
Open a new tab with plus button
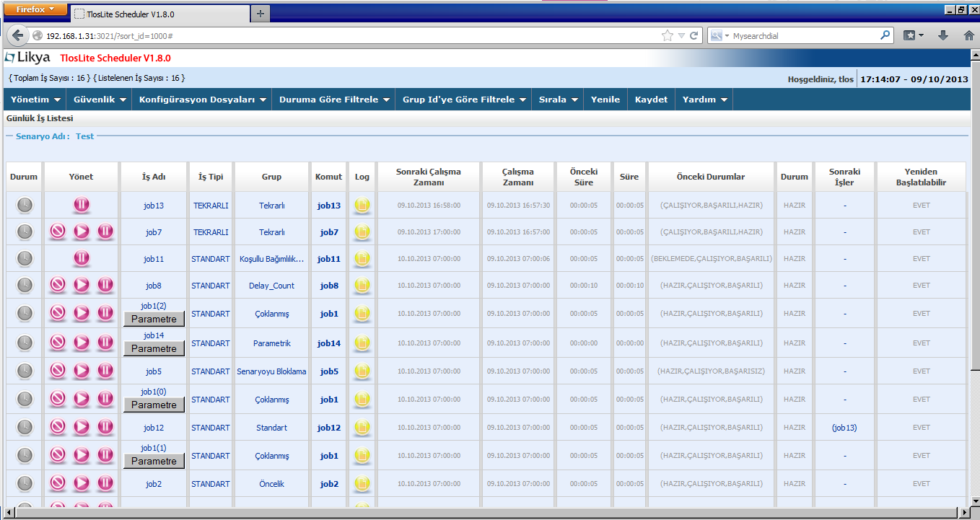tap(260, 13)
